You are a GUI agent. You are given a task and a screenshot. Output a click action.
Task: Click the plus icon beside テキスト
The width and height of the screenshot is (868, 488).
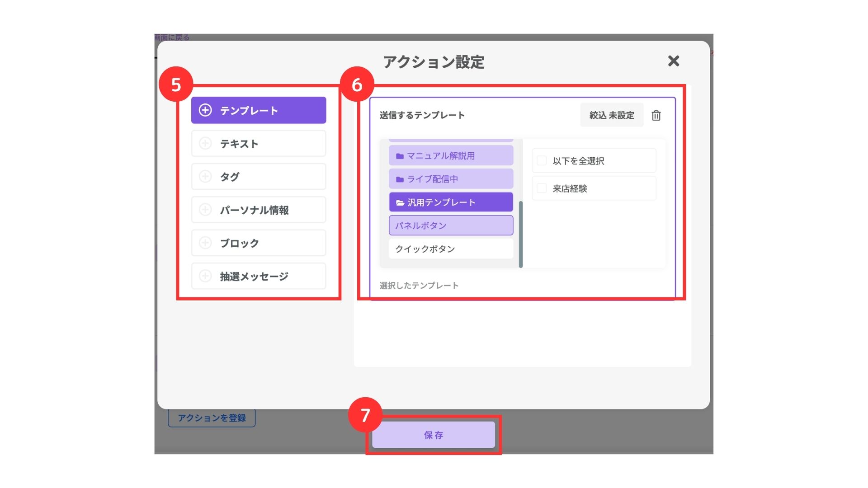point(205,144)
